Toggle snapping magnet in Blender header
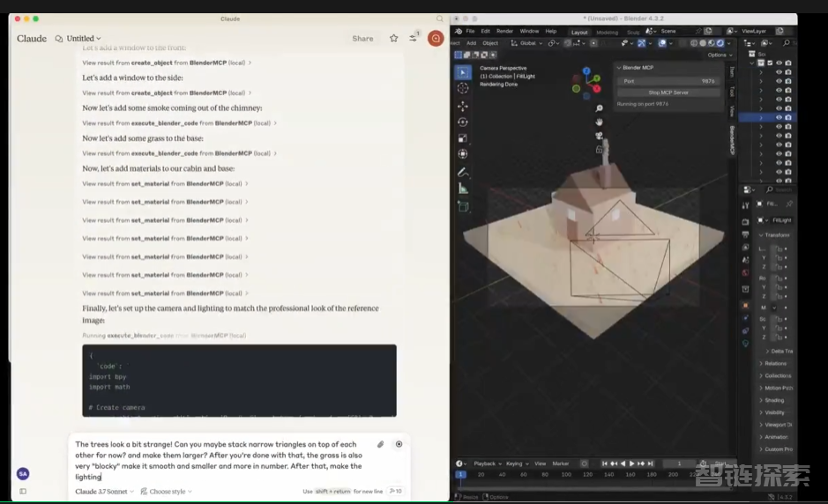The width and height of the screenshot is (828, 504). 568,43
